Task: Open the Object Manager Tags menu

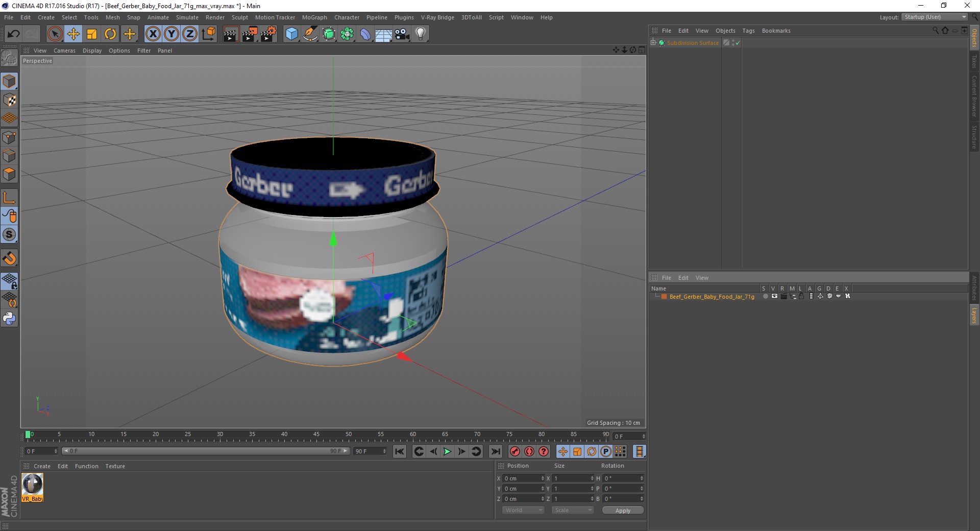Action: point(748,31)
